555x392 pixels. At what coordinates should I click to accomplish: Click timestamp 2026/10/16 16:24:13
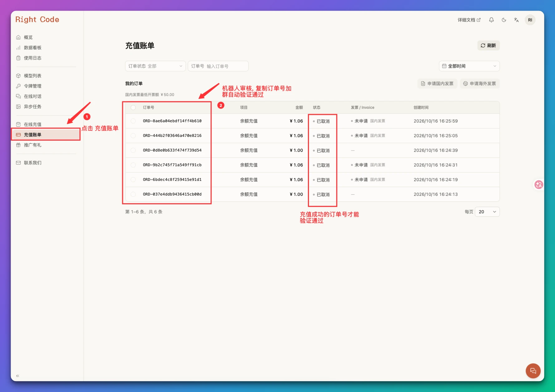click(x=436, y=194)
